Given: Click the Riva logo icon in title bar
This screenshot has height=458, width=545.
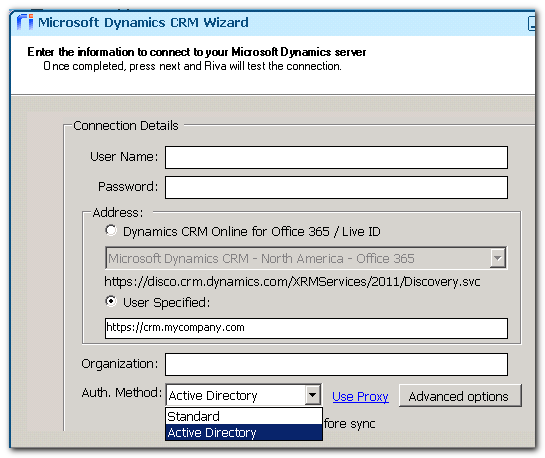Looking at the screenshot, I should pos(25,22).
